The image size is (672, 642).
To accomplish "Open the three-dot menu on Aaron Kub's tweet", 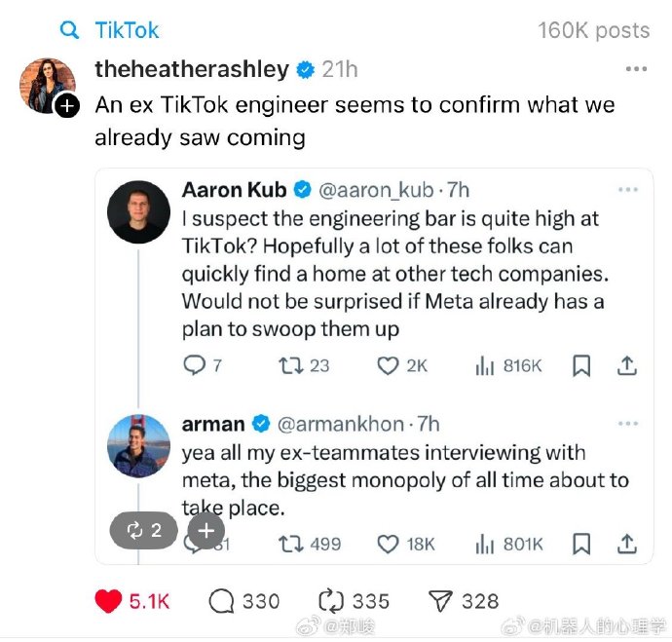I will coord(628,189).
